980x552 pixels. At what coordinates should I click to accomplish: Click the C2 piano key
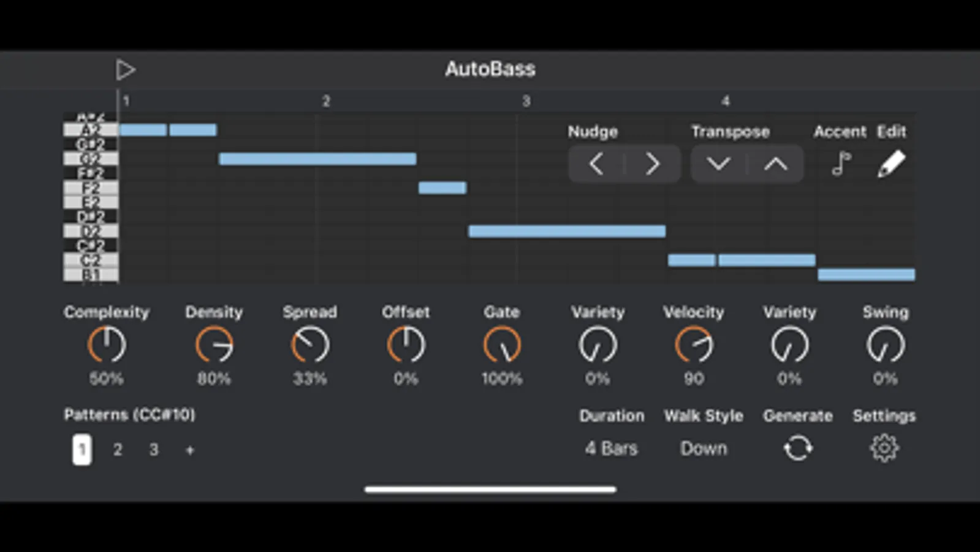click(91, 260)
